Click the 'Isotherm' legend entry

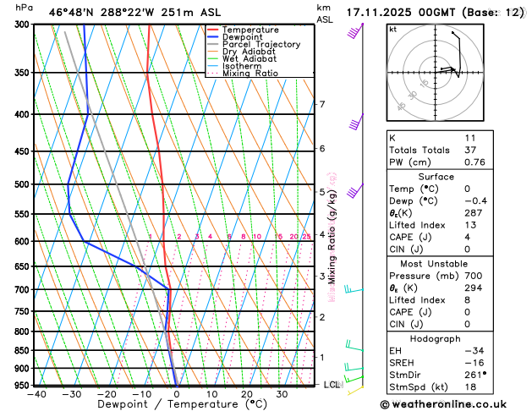tap(242, 66)
